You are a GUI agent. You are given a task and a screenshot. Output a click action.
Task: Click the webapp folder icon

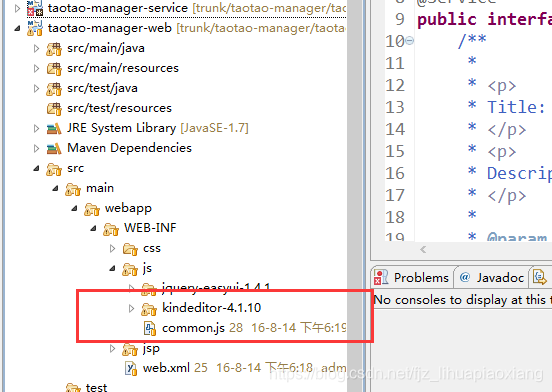[92, 209]
